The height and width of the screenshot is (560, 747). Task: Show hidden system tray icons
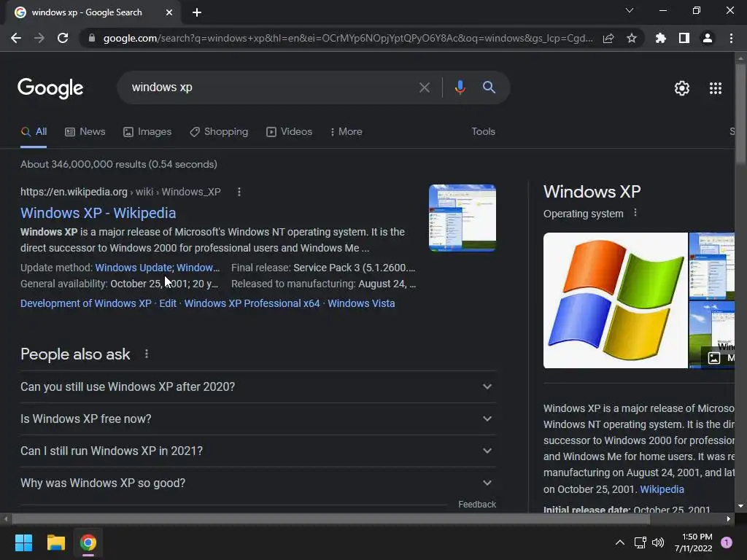[619, 542]
